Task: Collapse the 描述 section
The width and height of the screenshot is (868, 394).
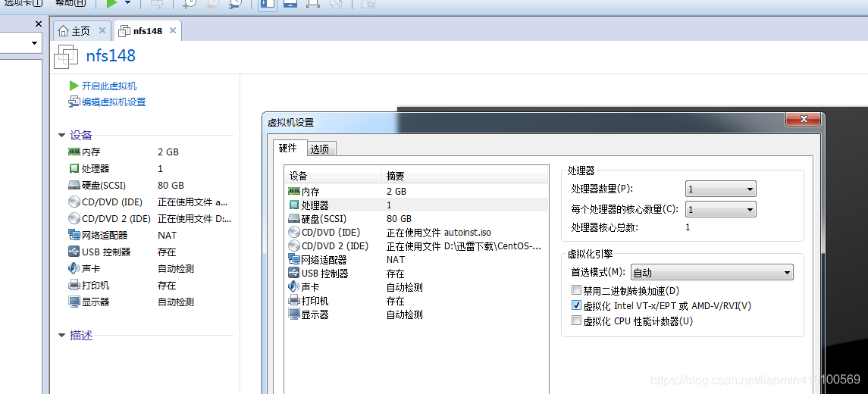Action: (x=61, y=336)
